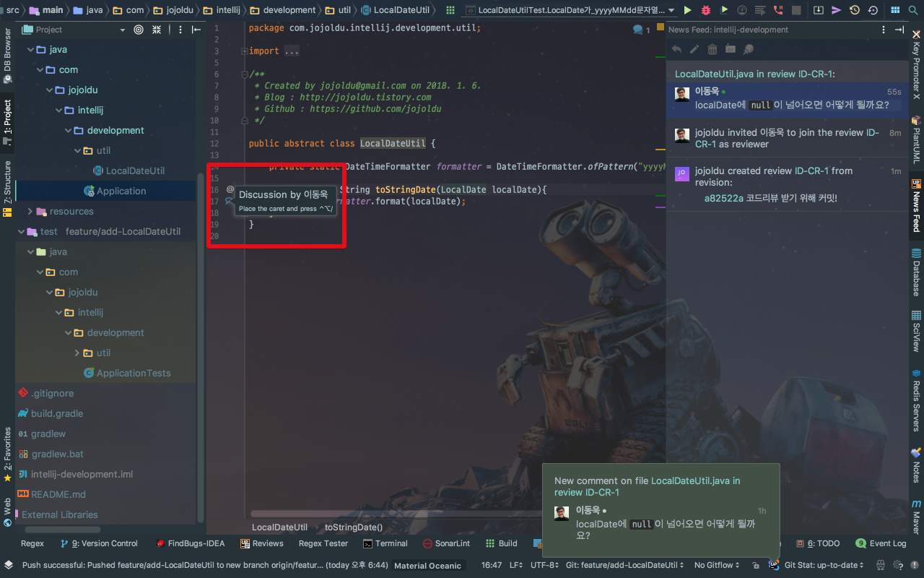Image resolution: width=924 pixels, height=578 pixels.
Task: Open the FindBugs-IDEA tab
Action: pyautogui.click(x=190, y=543)
